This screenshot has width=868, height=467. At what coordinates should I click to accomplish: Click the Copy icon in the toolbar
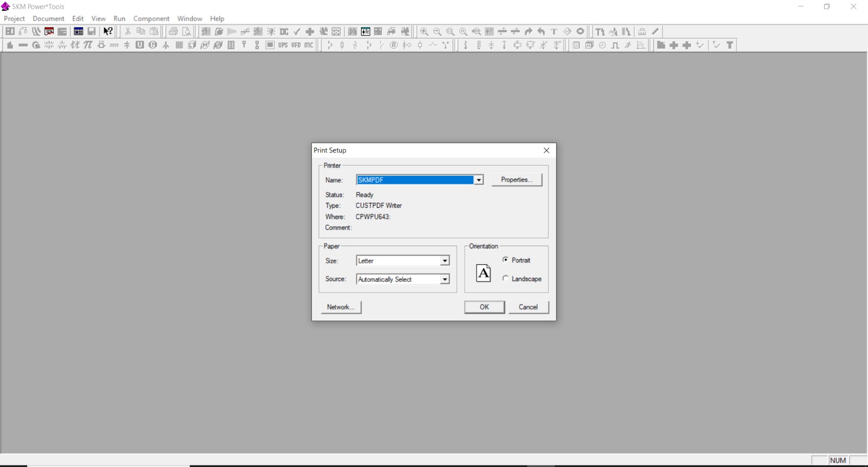141,31
